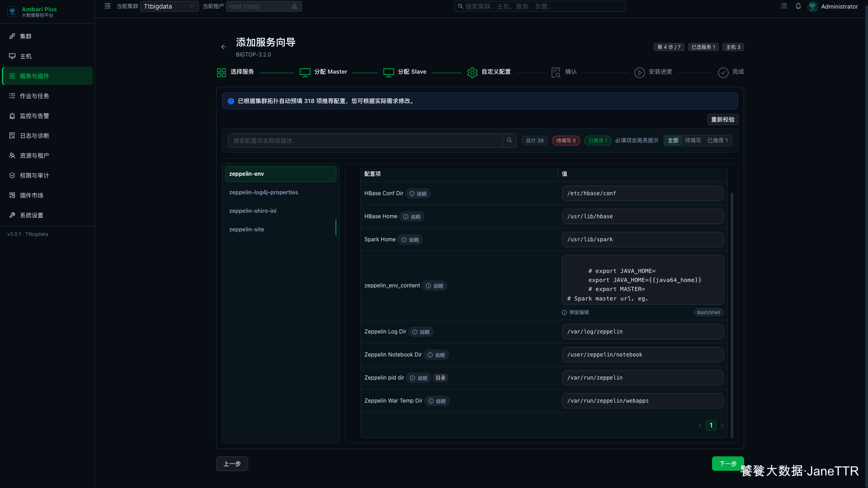The height and width of the screenshot is (488, 868).
Task: Click the 完成 checkmark step icon
Action: [723, 73]
